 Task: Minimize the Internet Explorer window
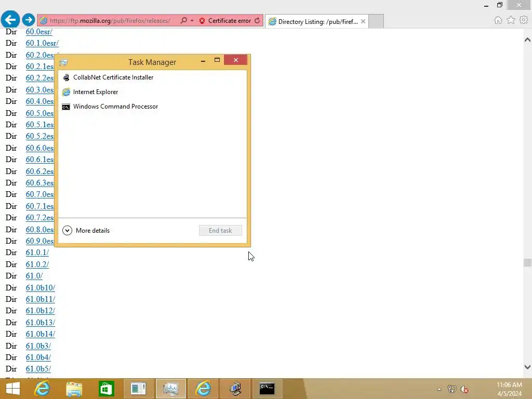486,5
